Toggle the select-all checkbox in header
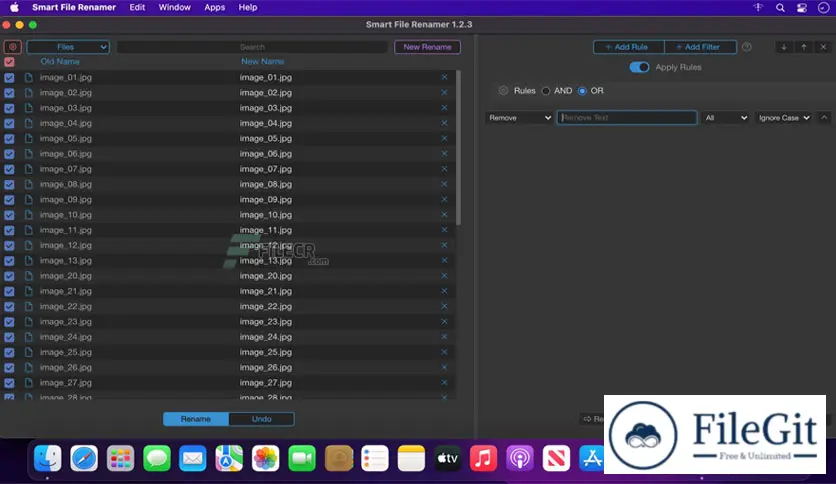This screenshot has width=836, height=484. point(9,62)
